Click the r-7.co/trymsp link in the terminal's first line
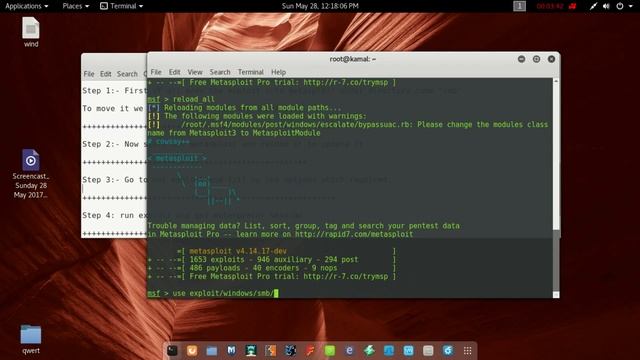This screenshot has width=640, height=360. [x=346, y=82]
